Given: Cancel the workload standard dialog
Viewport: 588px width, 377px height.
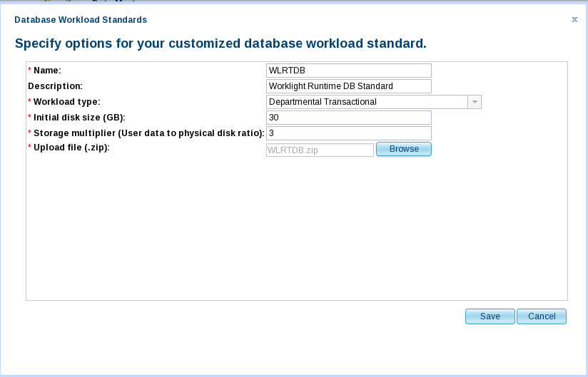Looking at the screenshot, I should 542,316.
